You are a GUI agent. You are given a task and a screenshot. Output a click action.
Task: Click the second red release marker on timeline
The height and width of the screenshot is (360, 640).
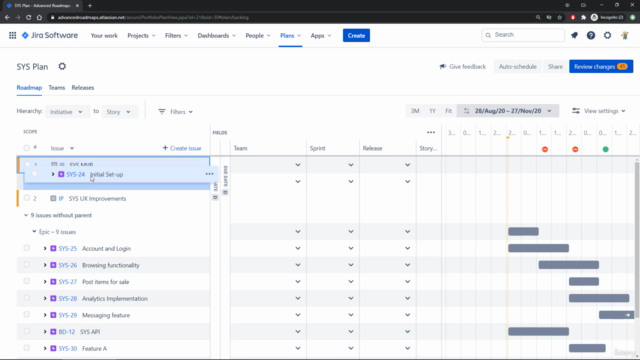click(x=575, y=149)
